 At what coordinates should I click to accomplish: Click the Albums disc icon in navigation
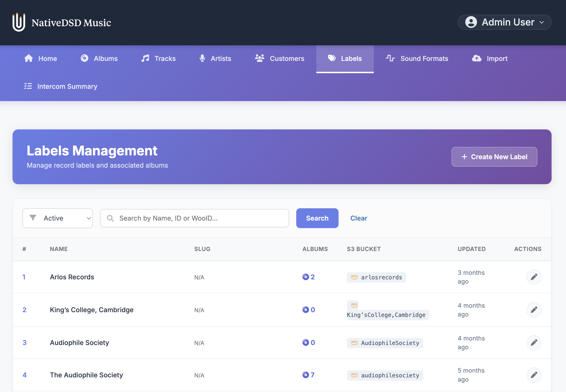[x=84, y=59]
